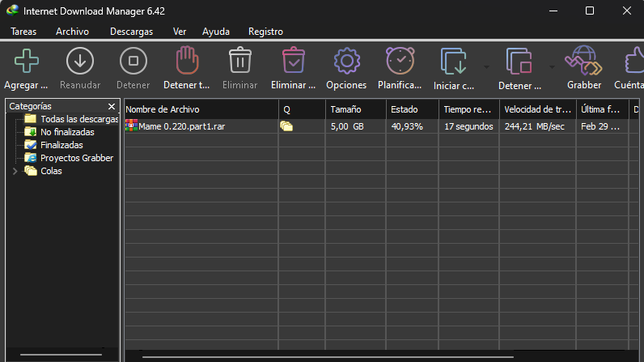Open the Descargas menu
This screenshot has height=362, width=644.
[131, 32]
